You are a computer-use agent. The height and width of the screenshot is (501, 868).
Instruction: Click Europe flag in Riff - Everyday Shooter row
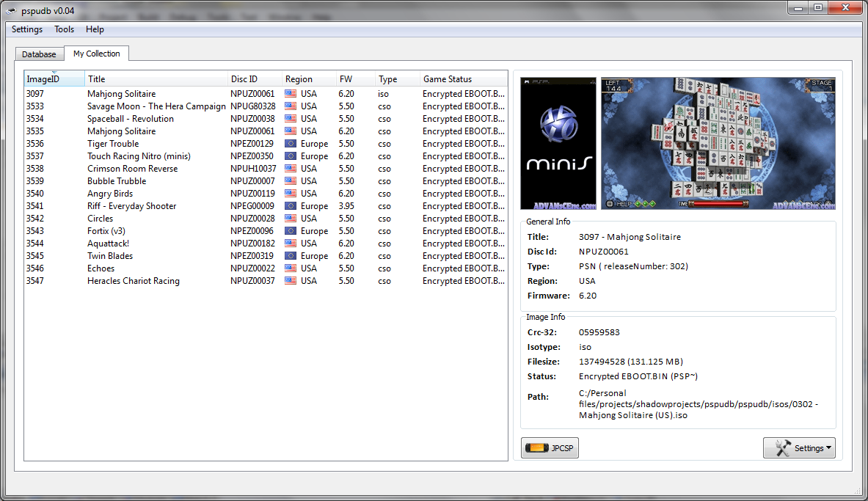[291, 206]
